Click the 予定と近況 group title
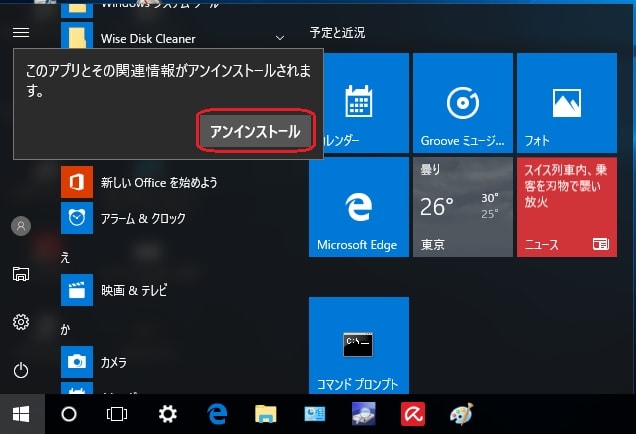 click(x=337, y=32)
